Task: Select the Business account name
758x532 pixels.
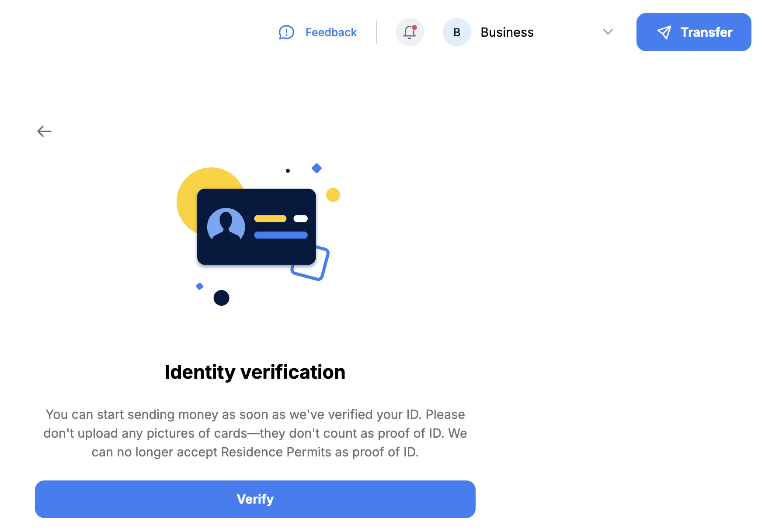Action: [x=507, y=32]
